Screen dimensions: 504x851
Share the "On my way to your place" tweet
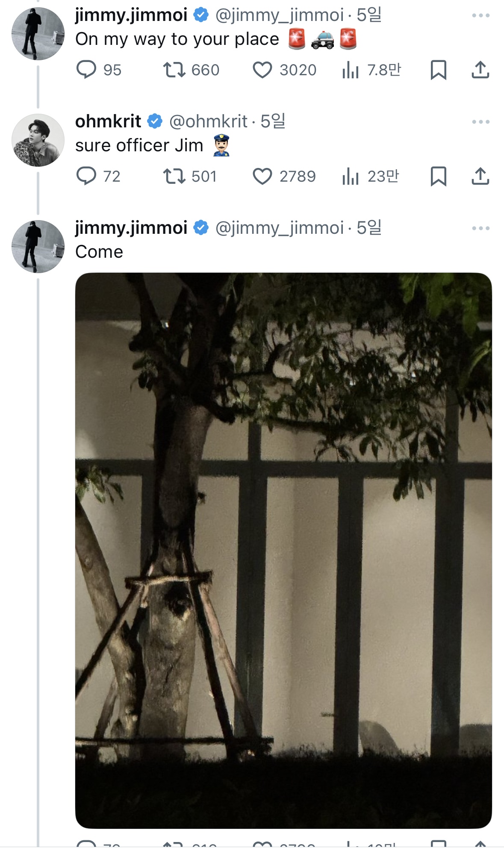point(480,70)
